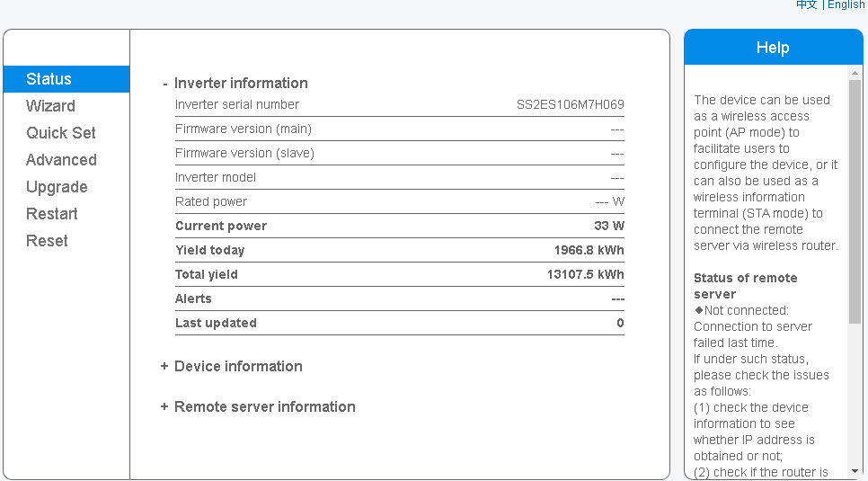This screenshot has width=868, height=481.
Task: Expand the Remote server information section
Action: (x=264, y=406)
